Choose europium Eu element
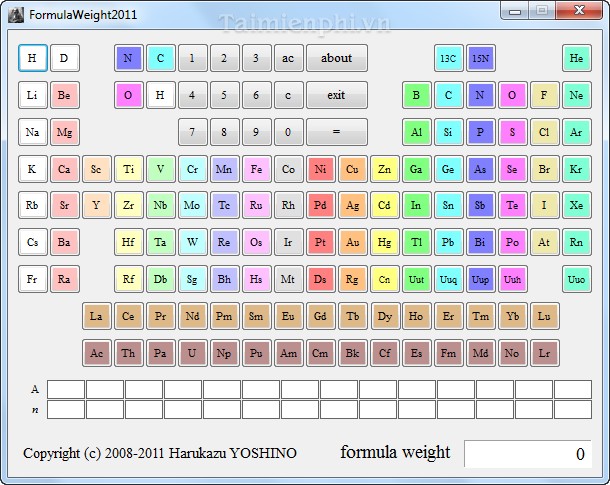Screen dimensions: 610x485 [288, 316]
